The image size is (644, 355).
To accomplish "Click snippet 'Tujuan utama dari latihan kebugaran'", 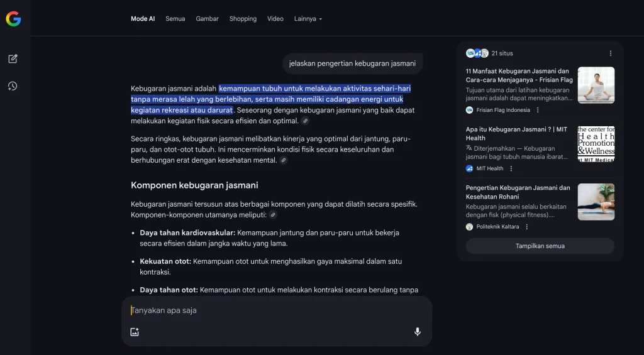I will point(519,94).
